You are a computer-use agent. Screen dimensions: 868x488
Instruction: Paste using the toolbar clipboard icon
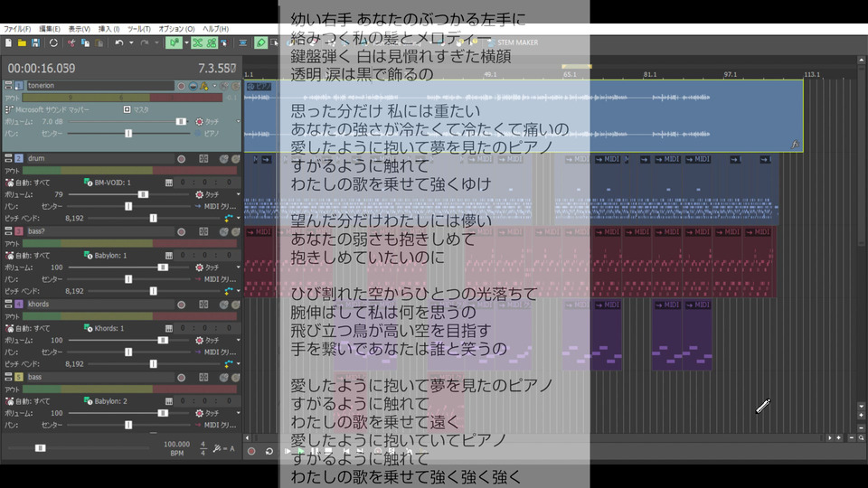click(x=99, y=42)
